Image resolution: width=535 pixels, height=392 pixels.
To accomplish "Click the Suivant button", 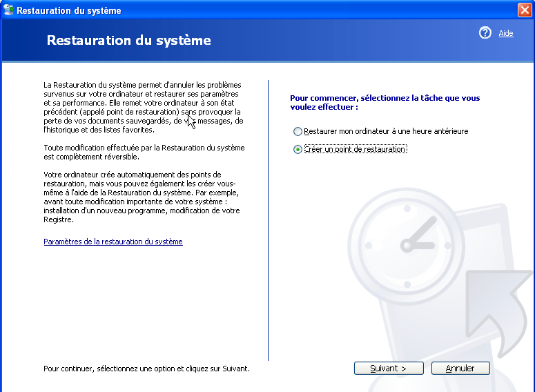I will point(389,369).
